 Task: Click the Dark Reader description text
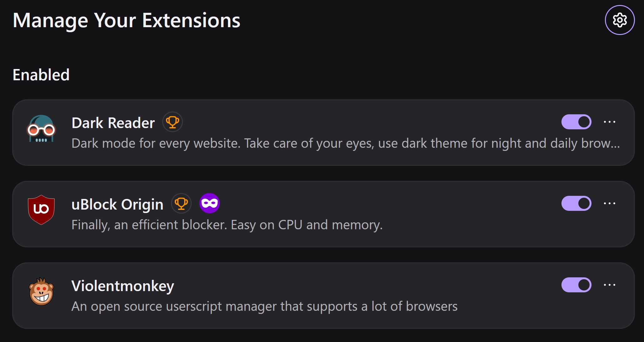[346, 143]
